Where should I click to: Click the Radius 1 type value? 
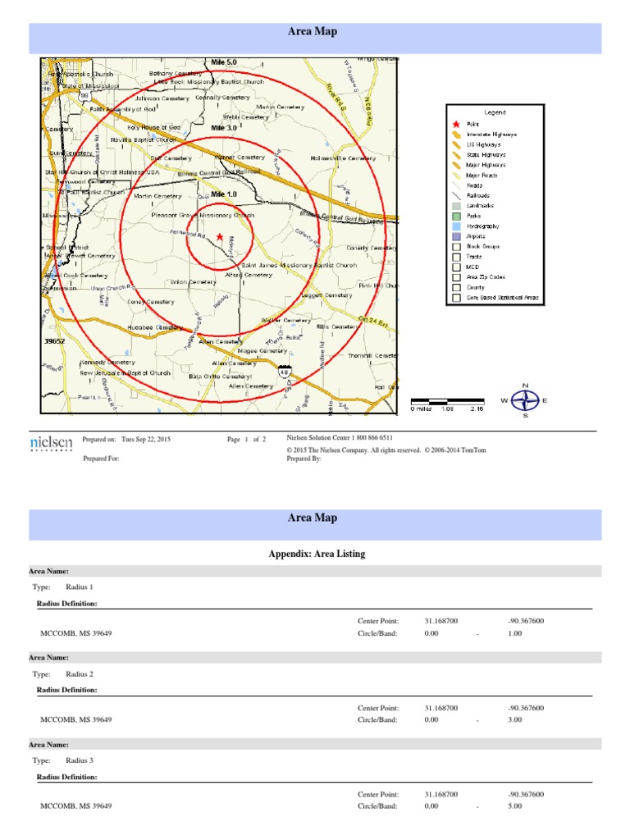[80, 587]
